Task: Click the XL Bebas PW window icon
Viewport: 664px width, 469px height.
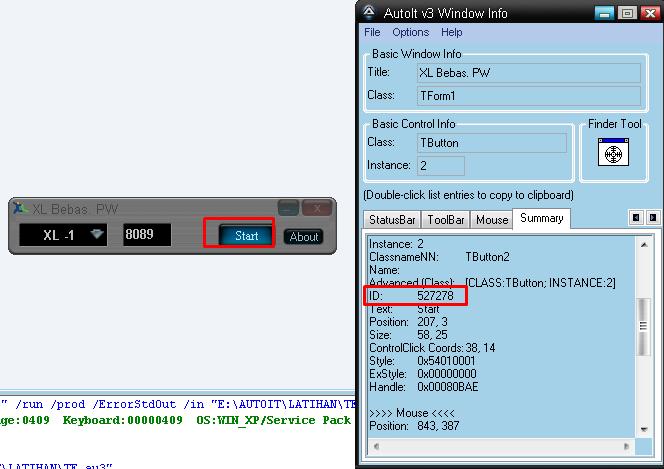Action: 19,208
